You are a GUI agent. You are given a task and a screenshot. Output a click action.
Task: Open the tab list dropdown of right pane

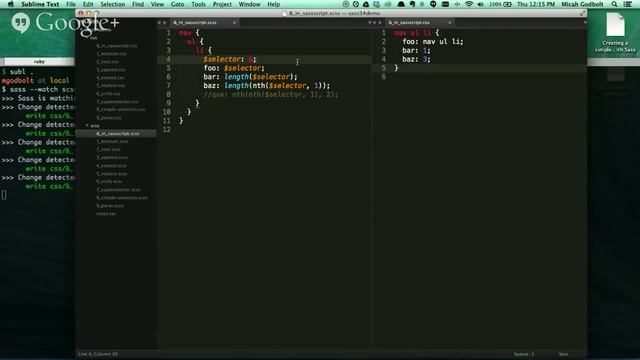click(584, 23)
